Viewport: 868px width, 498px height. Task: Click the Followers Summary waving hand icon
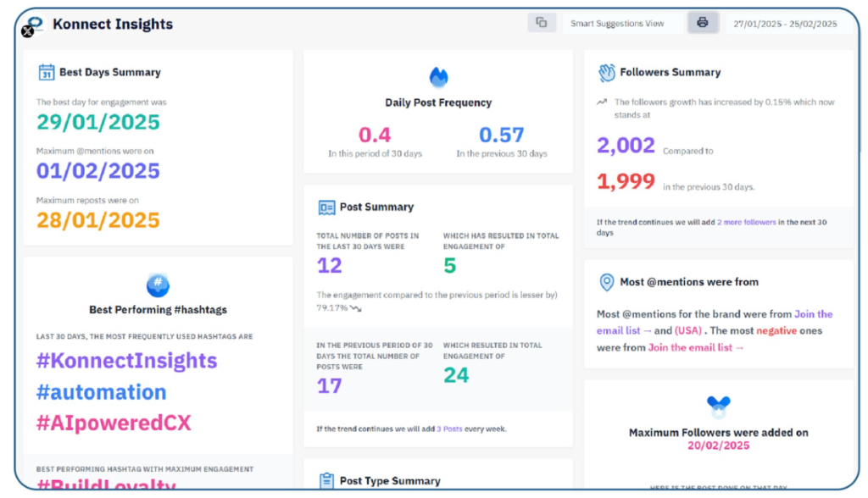607,73
